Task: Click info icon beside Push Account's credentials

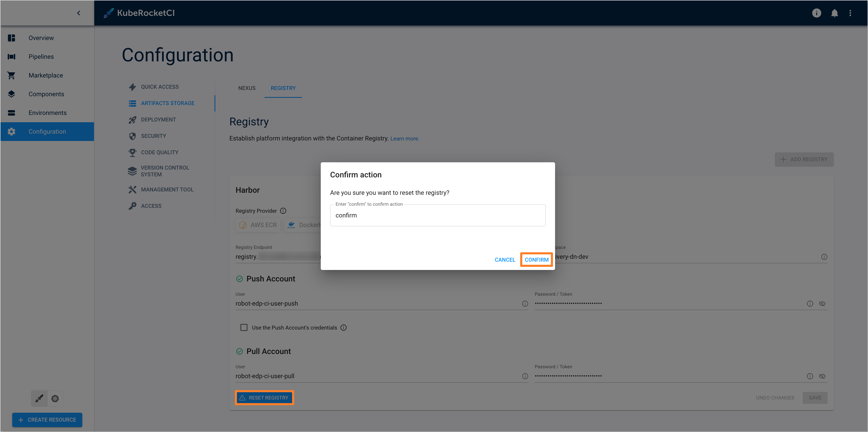Action: [x=343, y=328]
